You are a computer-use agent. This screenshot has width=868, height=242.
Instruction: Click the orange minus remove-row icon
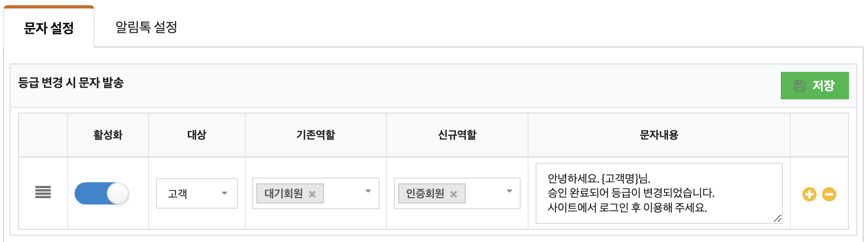click(829, 194)
